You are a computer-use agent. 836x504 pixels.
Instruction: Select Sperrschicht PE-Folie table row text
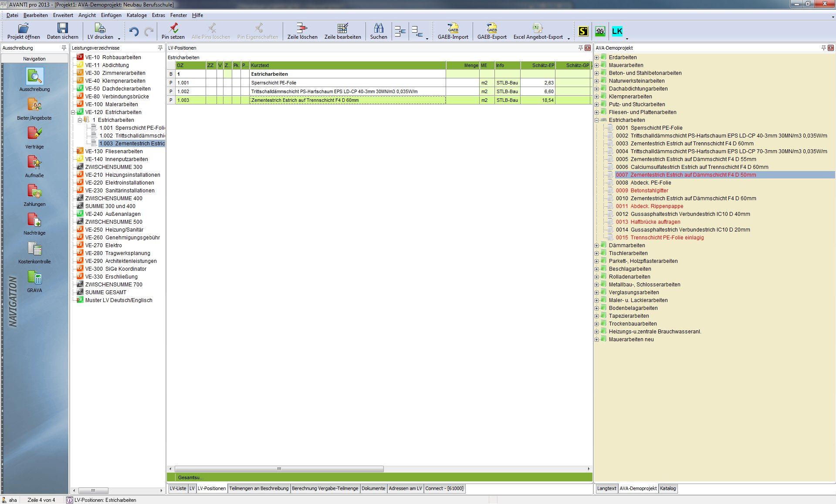[x=274, y=83]
